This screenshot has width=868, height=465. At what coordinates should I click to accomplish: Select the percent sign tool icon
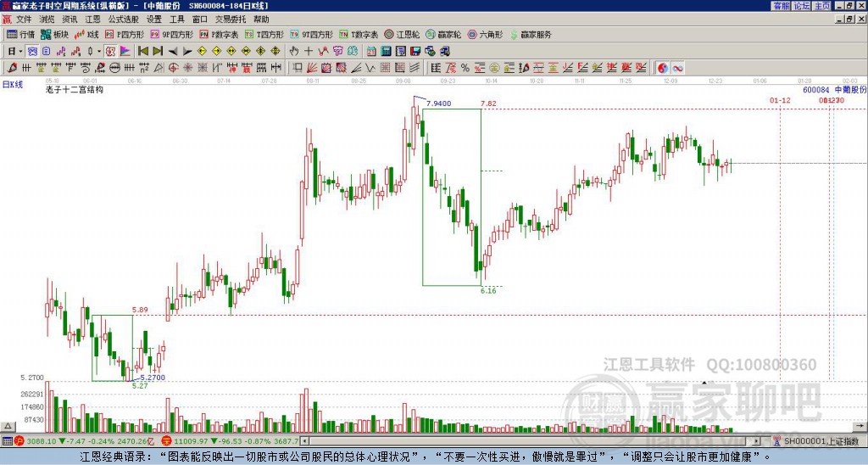[x=465, y=68]
